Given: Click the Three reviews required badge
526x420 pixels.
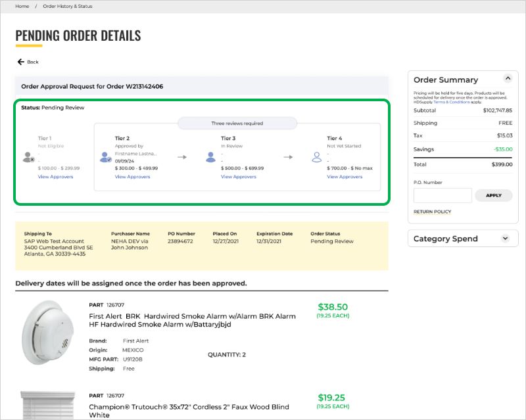Looking at the screenshot, I should (237, 123).
